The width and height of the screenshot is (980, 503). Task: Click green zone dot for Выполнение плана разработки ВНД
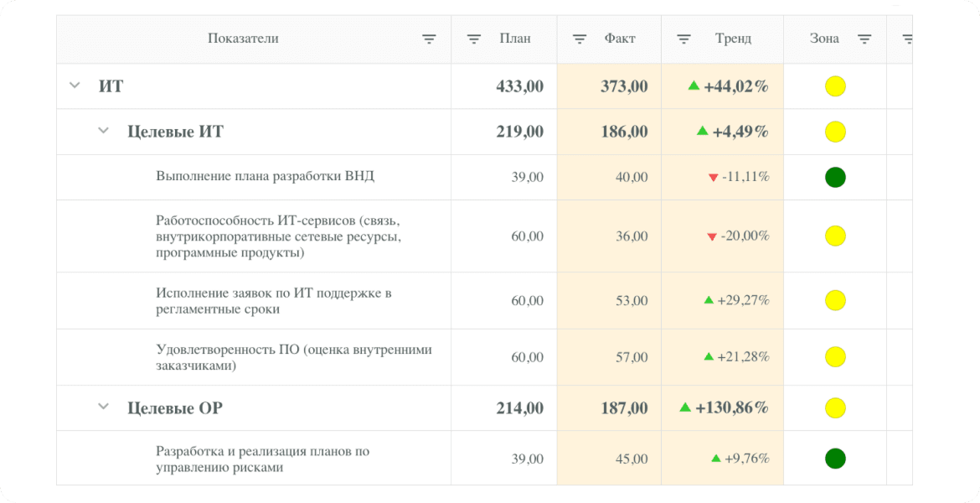coord(836,177)
